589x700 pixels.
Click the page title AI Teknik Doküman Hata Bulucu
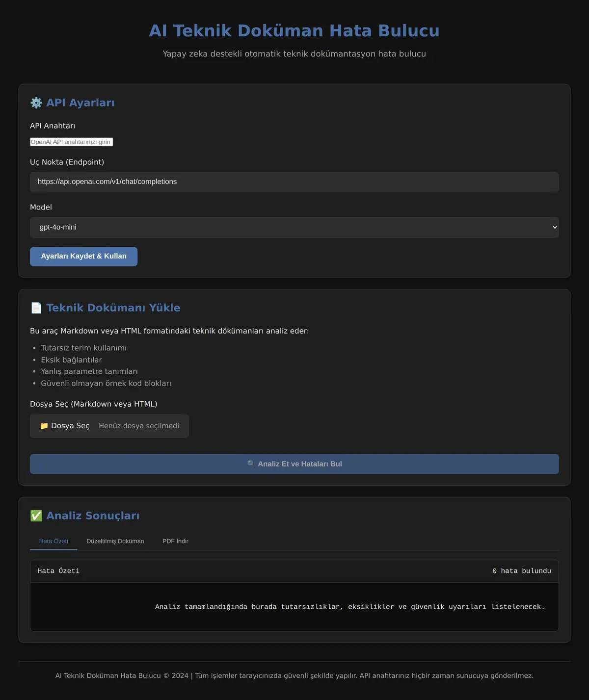pyautogui.click(x=294, y=30)
